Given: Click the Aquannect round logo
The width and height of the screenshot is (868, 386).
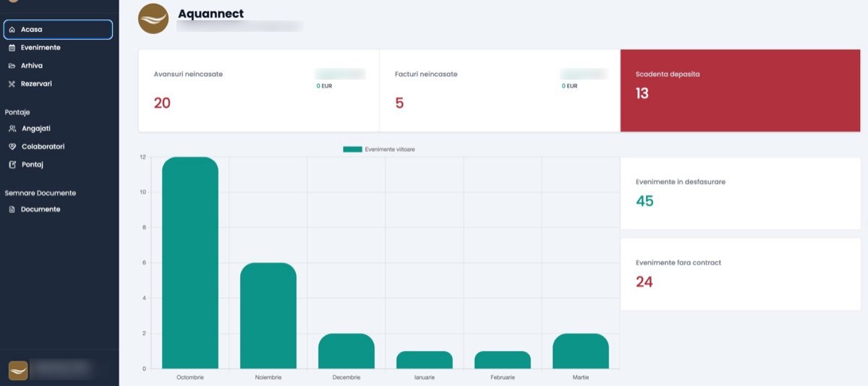Looking at the screenshot, I should click(153, 19).
